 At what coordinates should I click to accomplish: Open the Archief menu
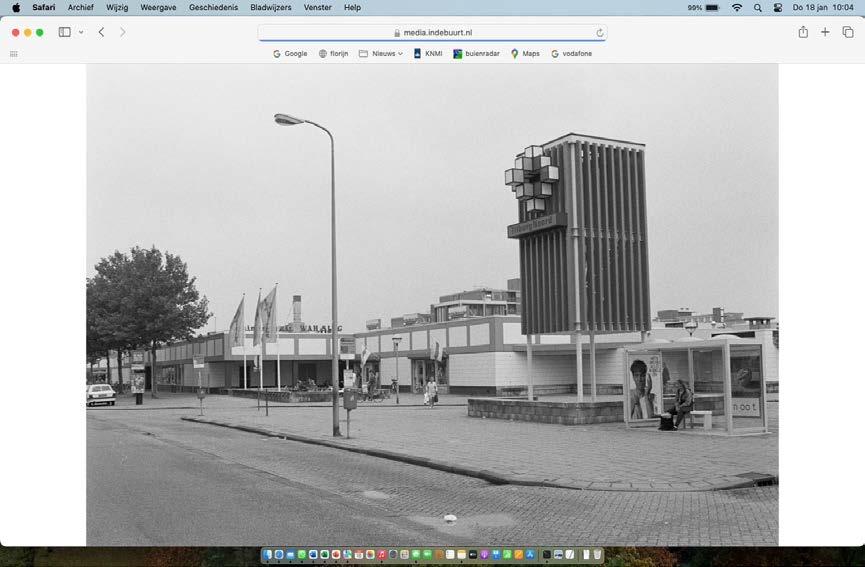click(x=81, y=8)
